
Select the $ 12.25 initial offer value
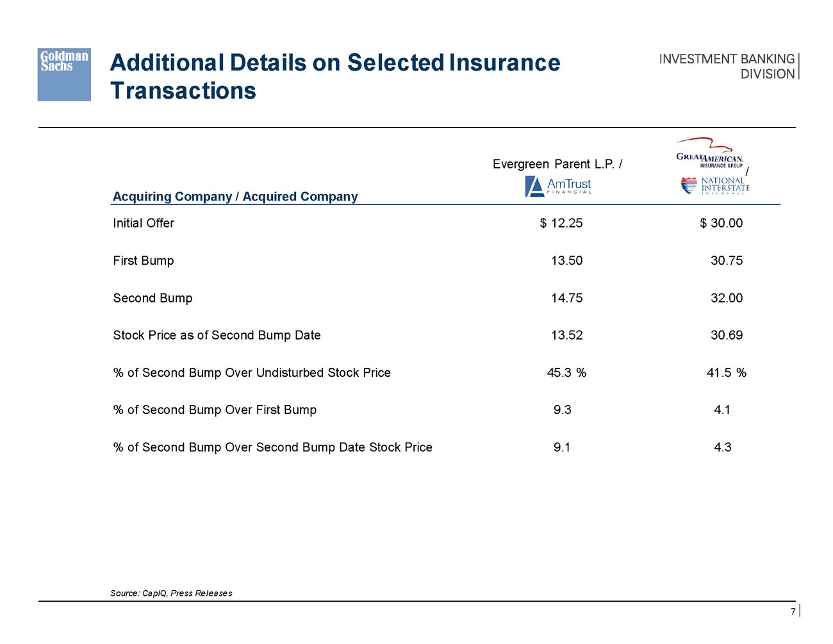pyautogui.click(x=561, y=223)
